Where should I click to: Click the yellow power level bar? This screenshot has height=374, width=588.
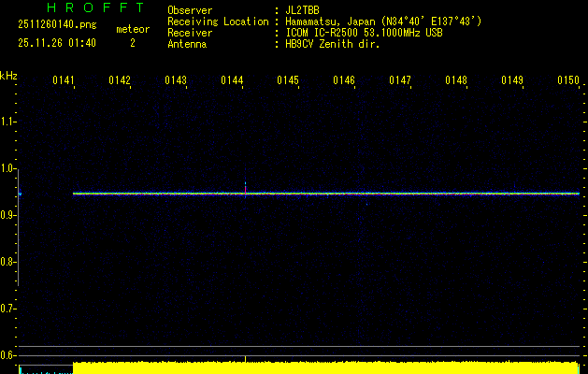point(327,367)
